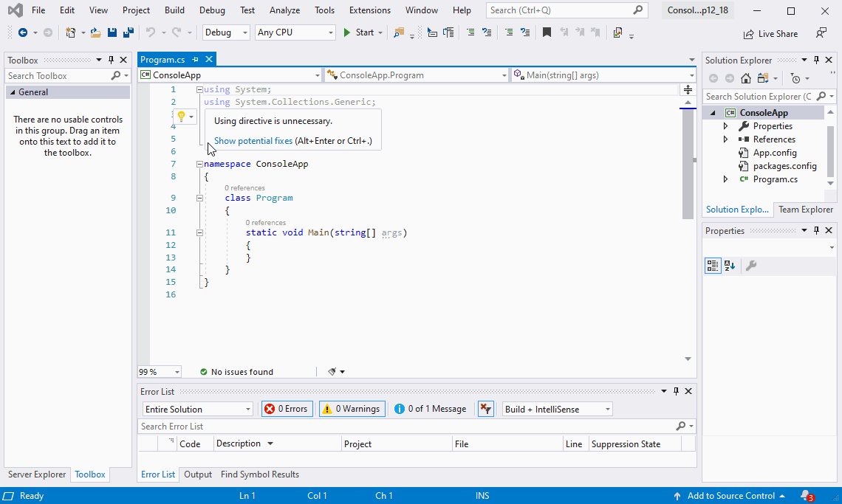Toggle auto-hide pin on Solution Explorer
Image resolution: width=842 pixels, height=504 pixels.
[x=816, y=60]
